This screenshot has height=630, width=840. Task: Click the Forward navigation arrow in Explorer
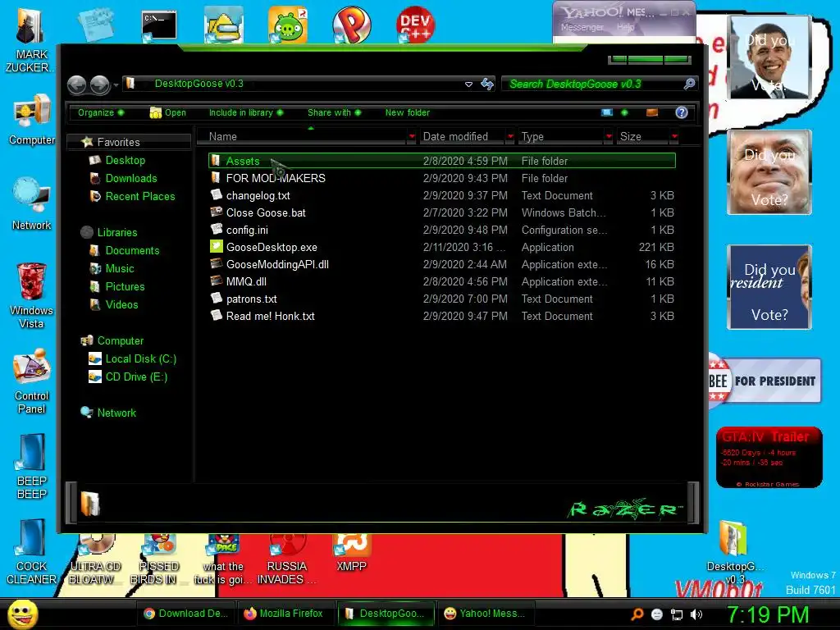pos(99,84)
